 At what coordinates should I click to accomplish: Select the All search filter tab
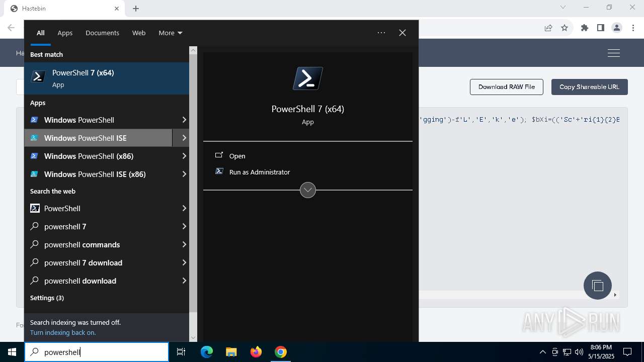click(41, 33)
